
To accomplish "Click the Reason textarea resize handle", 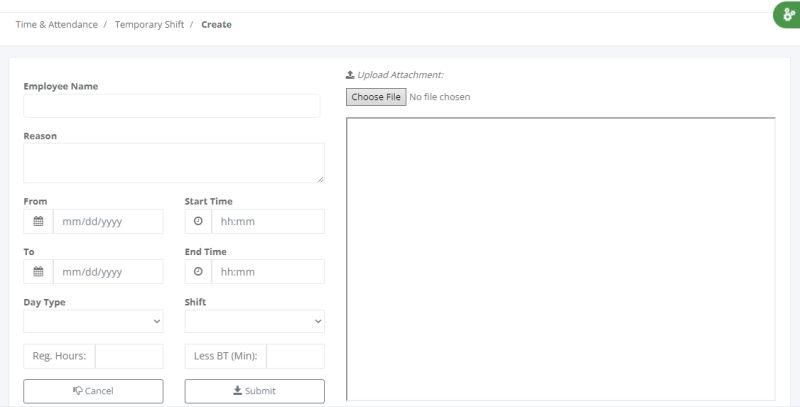I will coord(320,179).
